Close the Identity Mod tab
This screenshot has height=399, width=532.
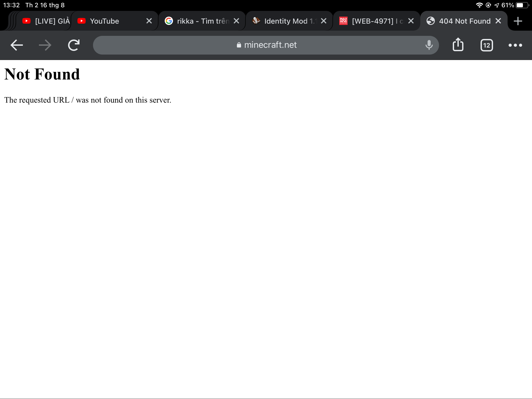(x=324, y=21)
